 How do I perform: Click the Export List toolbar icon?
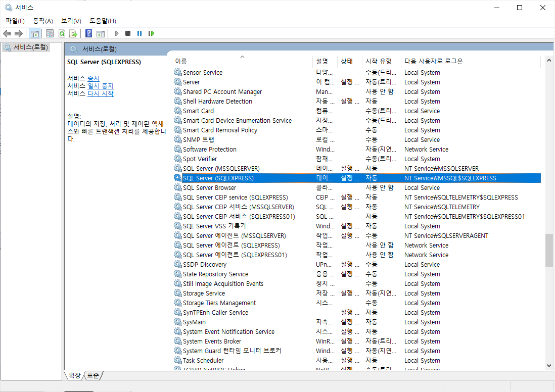click(73, 34)
